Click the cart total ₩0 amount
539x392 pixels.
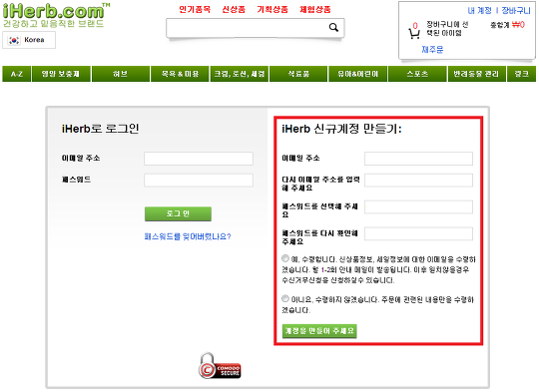[518, 24]
